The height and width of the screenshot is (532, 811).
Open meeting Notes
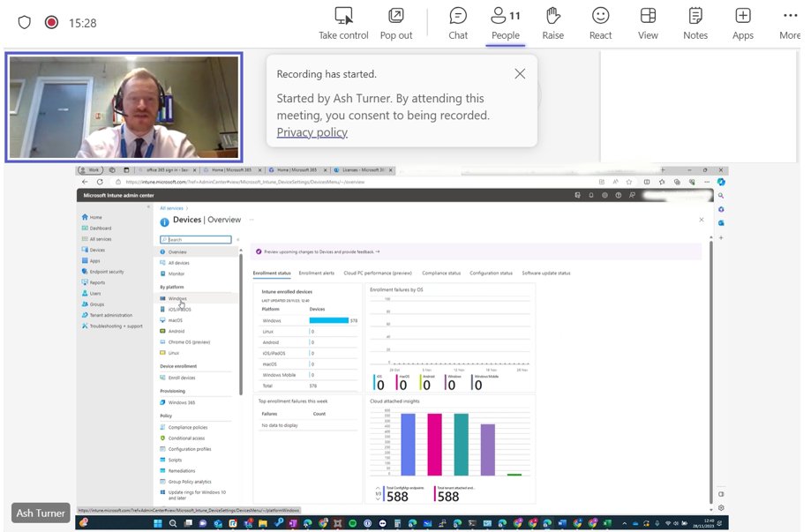pyautogui.click(x=695, y=24)
